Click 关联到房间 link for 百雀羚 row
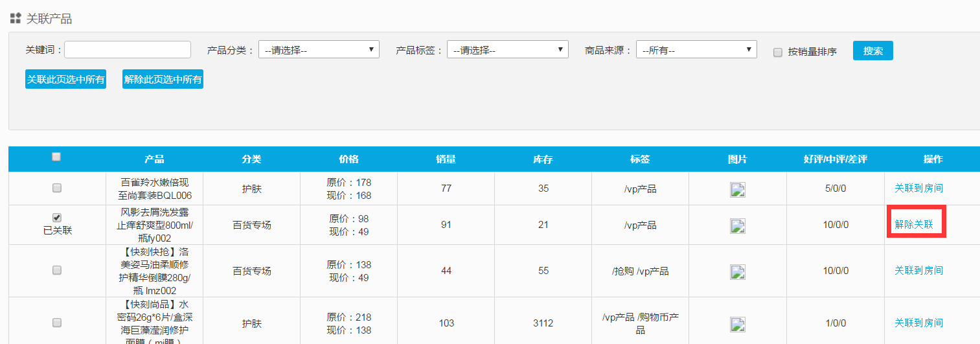 [x=918, y=189]
